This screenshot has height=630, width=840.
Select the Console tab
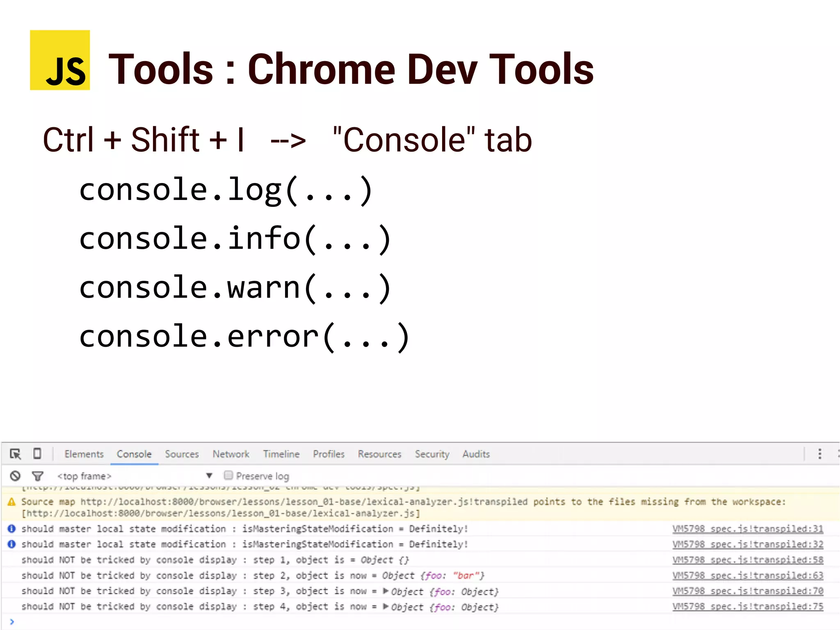pos(134,454)
